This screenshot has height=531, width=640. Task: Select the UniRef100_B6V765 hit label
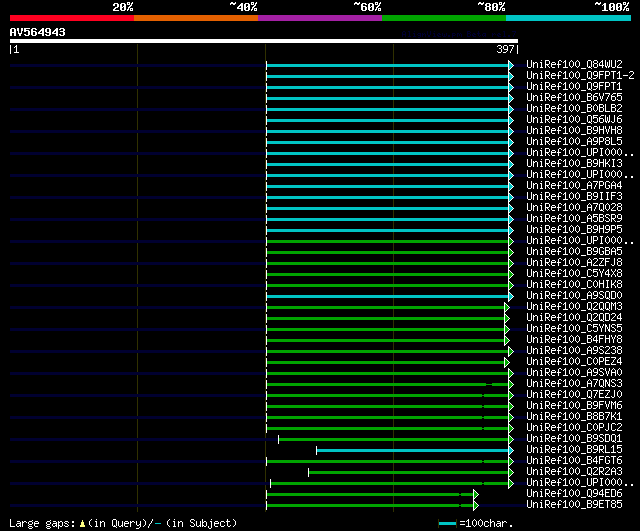click(574, 98)
